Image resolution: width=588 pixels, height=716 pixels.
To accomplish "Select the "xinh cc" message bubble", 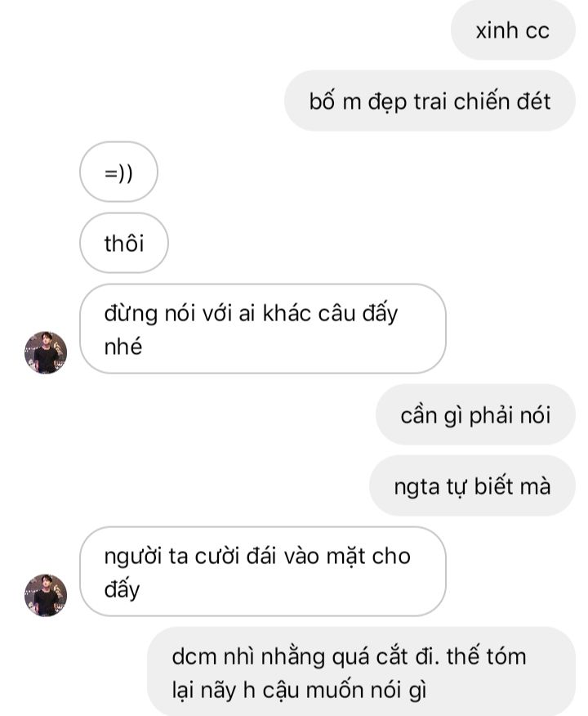I will (513, 30).
